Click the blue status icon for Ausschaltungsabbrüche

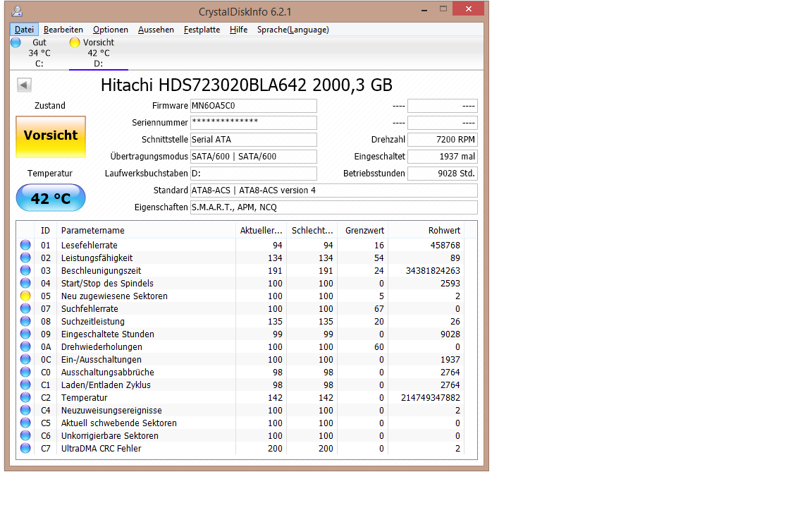coord(25,372)
